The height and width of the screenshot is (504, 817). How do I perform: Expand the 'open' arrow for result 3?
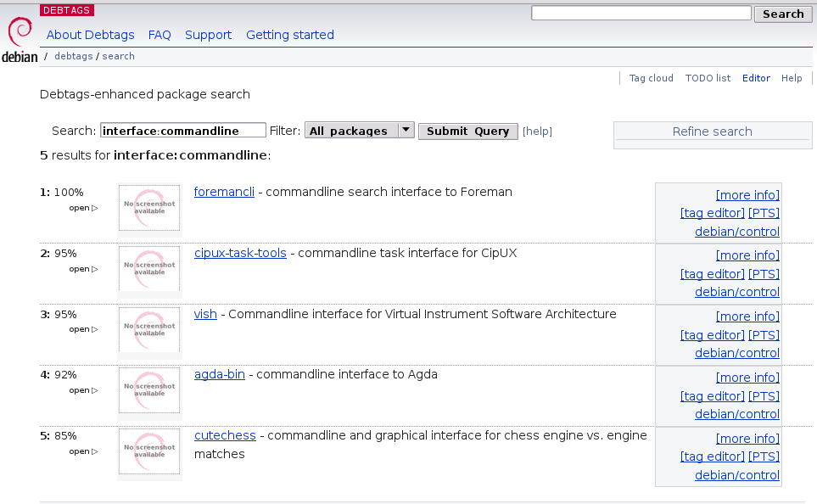tap(83, 330)
